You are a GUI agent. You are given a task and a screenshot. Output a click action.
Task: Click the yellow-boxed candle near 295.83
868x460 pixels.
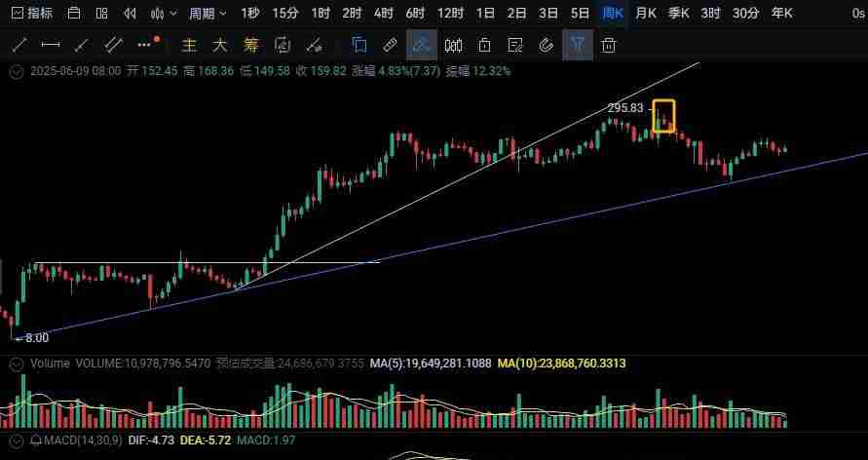(663, 118)
